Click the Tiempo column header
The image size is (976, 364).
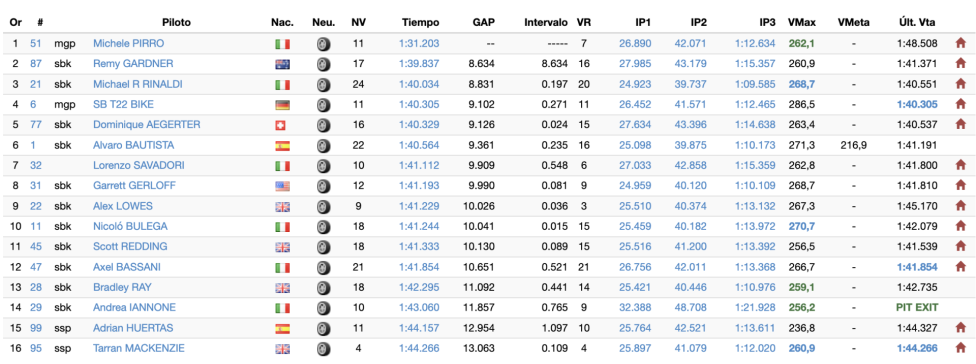click(420, 22)
